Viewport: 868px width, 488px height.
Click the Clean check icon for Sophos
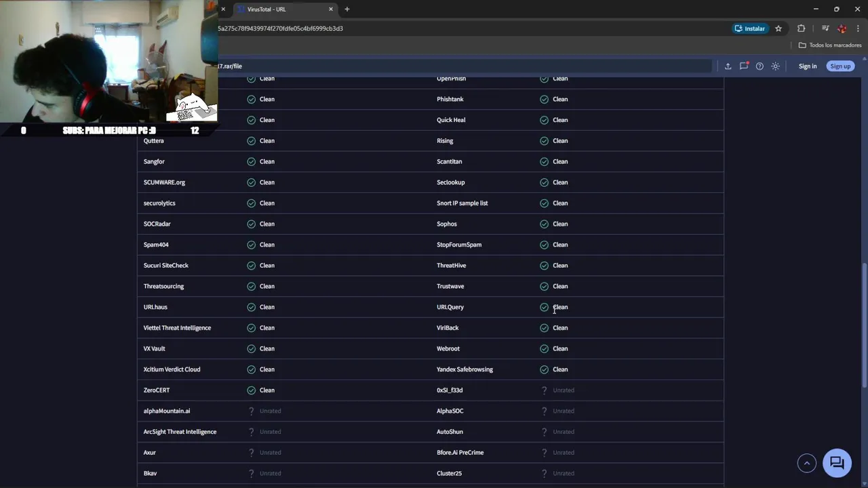(x=544, y=224)
